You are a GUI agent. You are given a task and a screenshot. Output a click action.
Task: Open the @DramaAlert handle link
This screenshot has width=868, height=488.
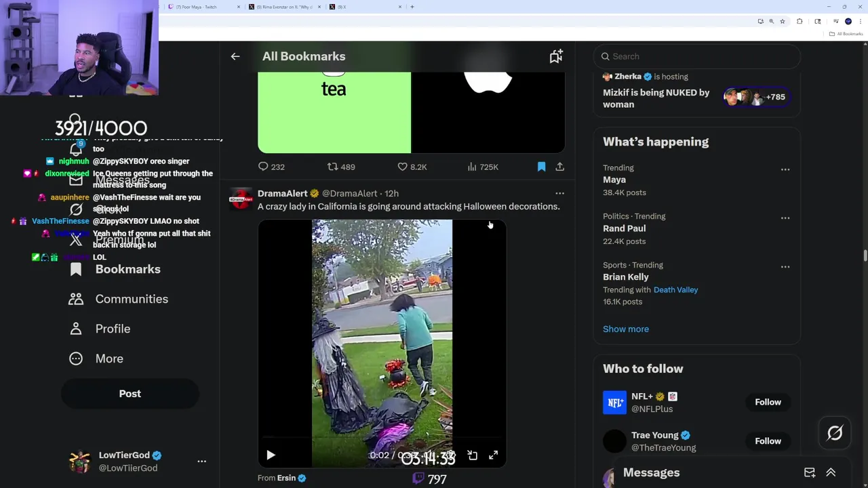[x=349, y=193]
